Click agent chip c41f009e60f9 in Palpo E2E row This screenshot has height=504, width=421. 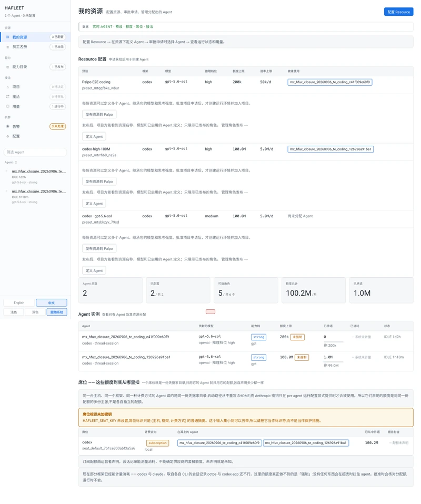point(329,82)
